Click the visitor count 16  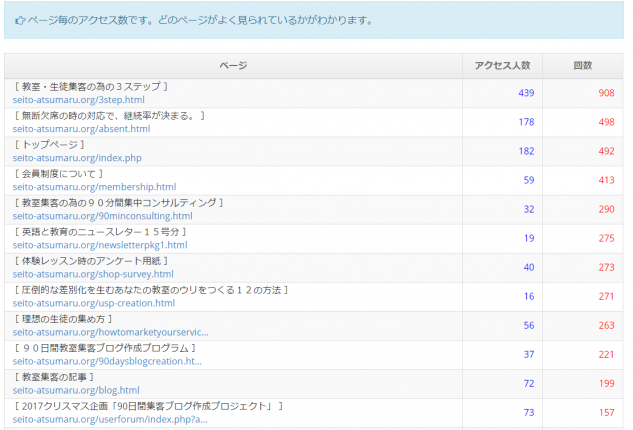click(x=529, y=296)
